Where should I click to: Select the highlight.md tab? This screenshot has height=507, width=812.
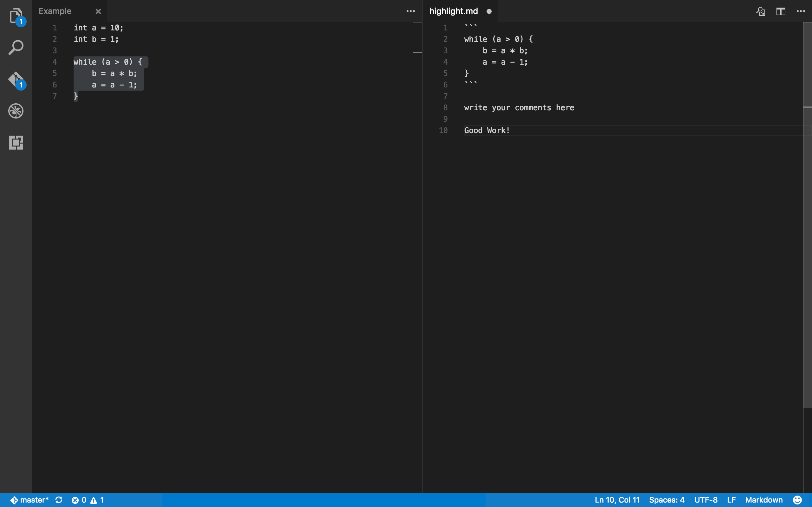453,11
